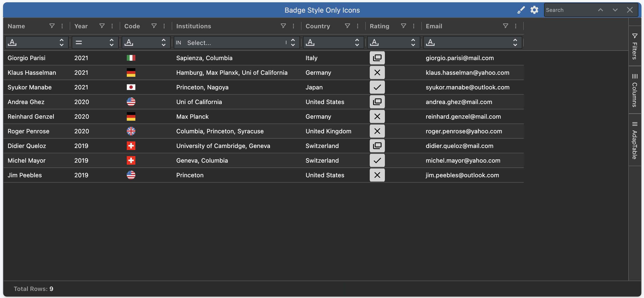Viewport: 644px width, 298px height.
Task: Click the filter funnel icon in Name column header
Action: pyautogui.click(x=52, y=26)
